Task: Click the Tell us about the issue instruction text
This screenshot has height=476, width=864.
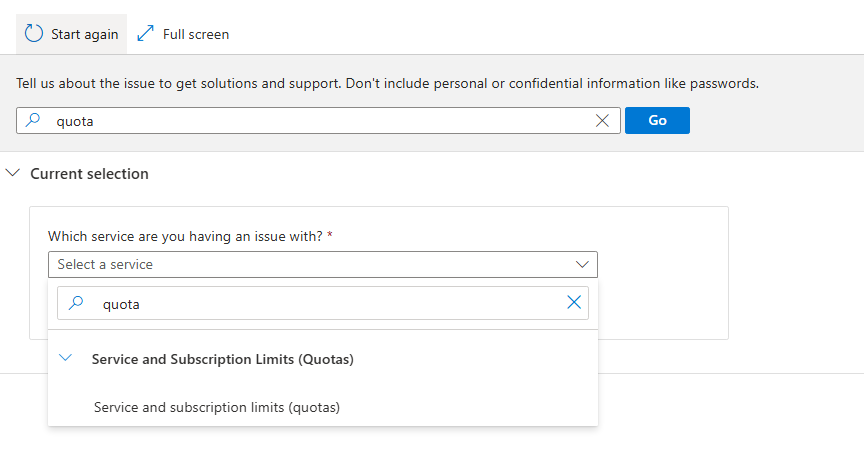Action: pos(387,83)
